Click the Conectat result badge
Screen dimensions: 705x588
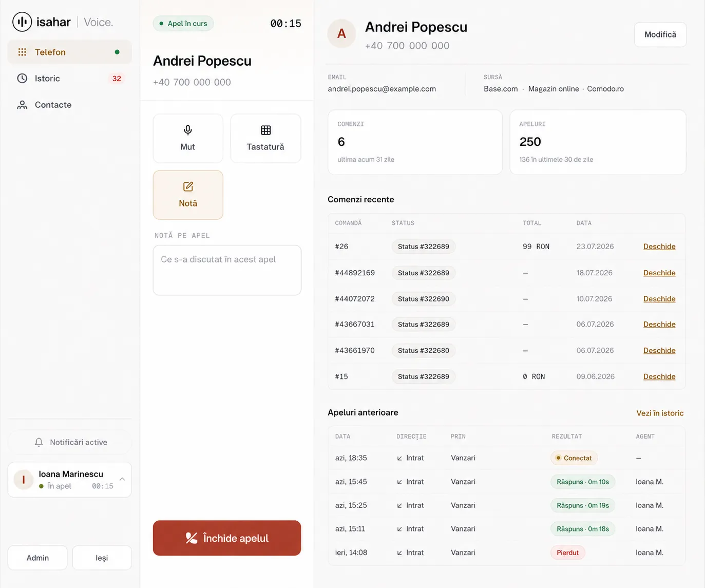point(574,458)
